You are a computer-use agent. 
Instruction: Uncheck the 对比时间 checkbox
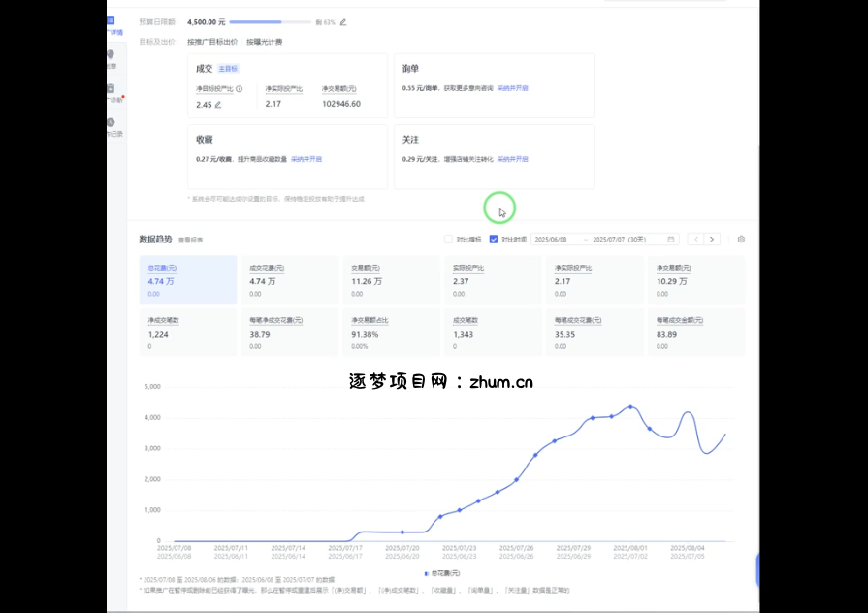tap(494, 239)
